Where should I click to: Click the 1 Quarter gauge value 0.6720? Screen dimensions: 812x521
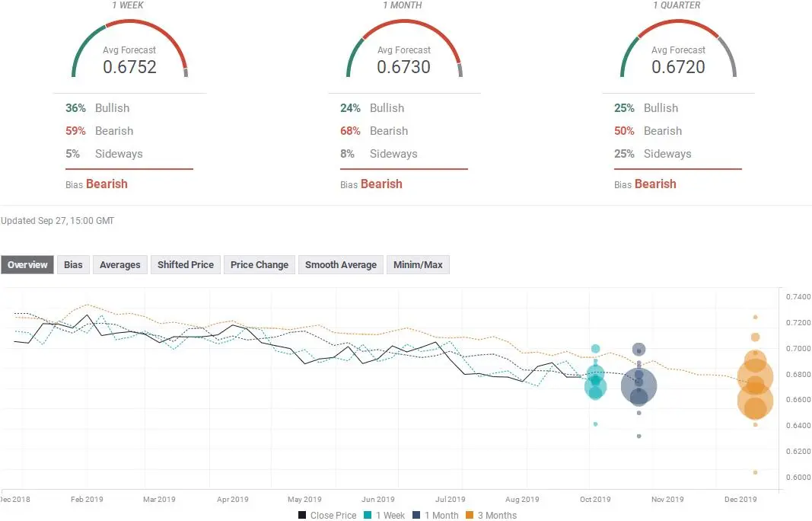click(x=678, y=67)
